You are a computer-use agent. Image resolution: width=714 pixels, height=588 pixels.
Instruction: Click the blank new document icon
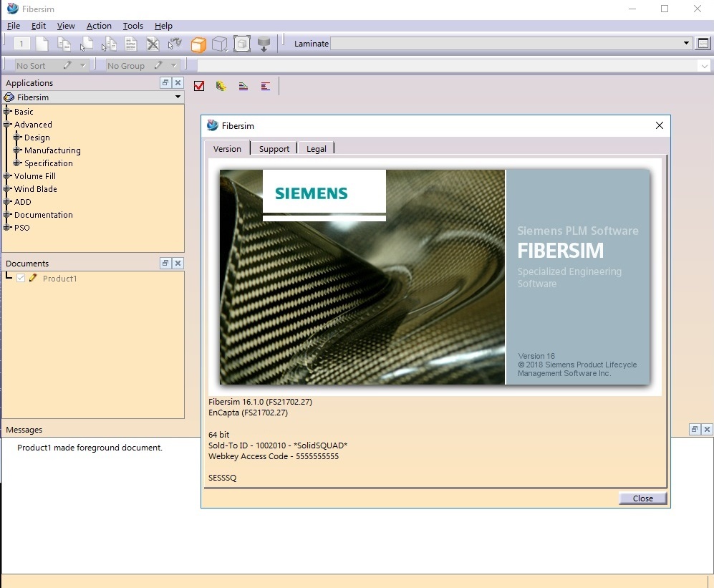[x=42, y=44]
